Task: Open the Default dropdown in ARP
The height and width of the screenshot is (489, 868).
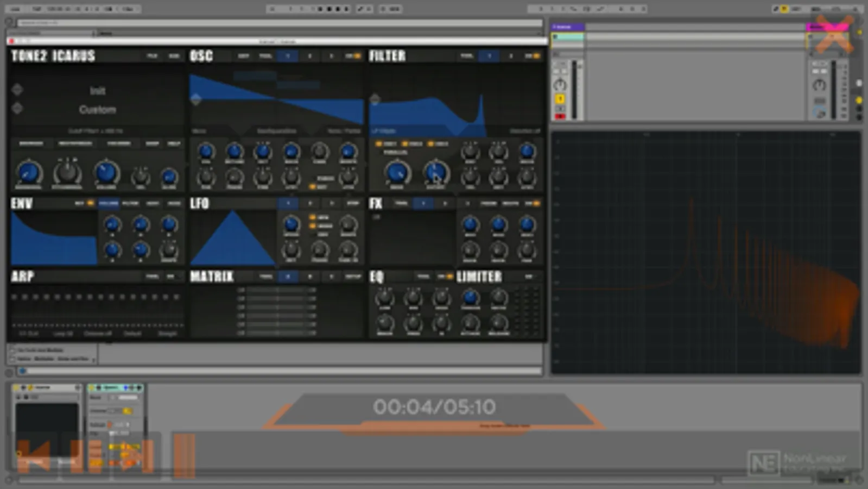Action: [x=132, y=334]
